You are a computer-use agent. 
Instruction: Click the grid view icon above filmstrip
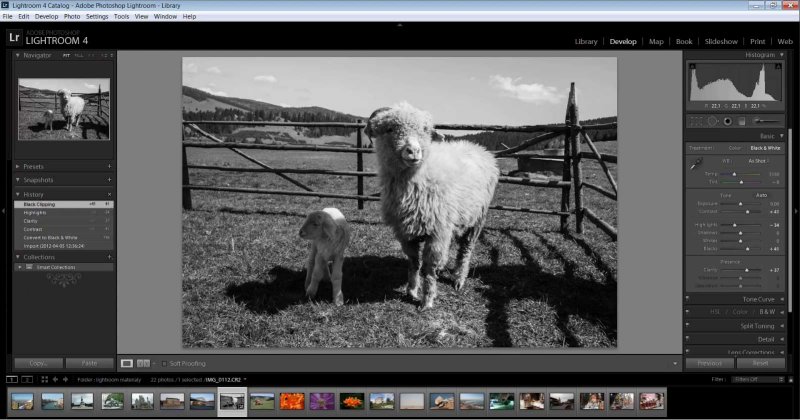click(42, 380)
